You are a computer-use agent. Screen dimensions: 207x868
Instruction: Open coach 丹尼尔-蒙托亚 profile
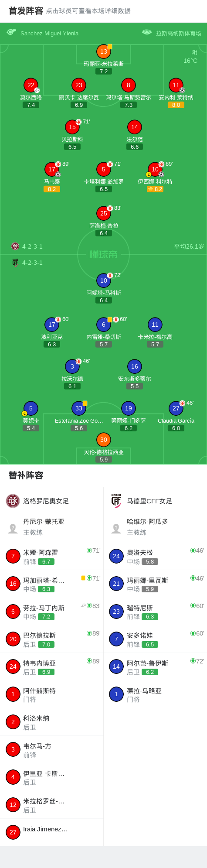tap(51, 527)
